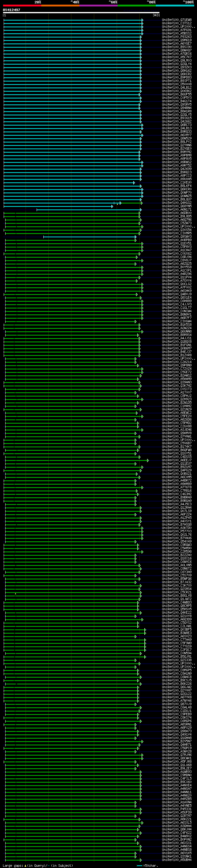The width and height of the screenshot is (197, 868).
Task: Select hit label UniRef100_B5QJM1
Action: (177, 657)
